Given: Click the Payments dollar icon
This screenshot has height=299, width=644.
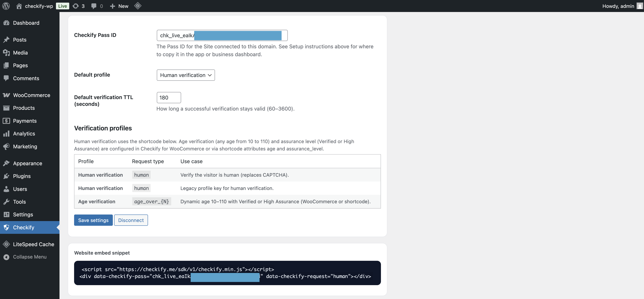Looking at the screenshot, I should coord(7,121).
